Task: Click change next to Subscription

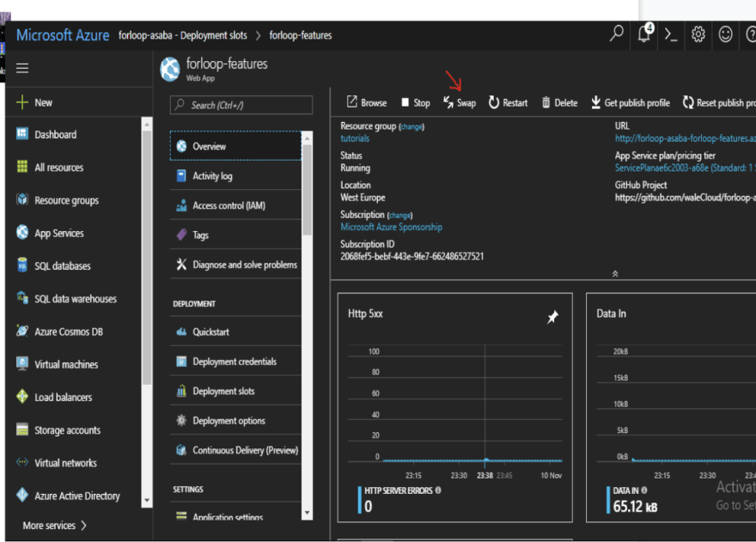Action: click(x=399, y=216)
